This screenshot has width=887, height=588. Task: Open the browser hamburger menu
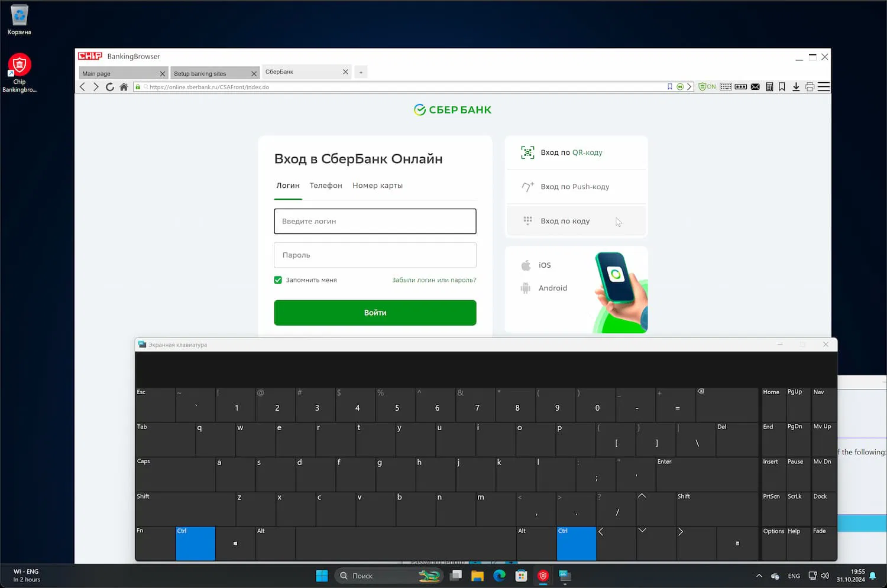click(x=824, y=87)
